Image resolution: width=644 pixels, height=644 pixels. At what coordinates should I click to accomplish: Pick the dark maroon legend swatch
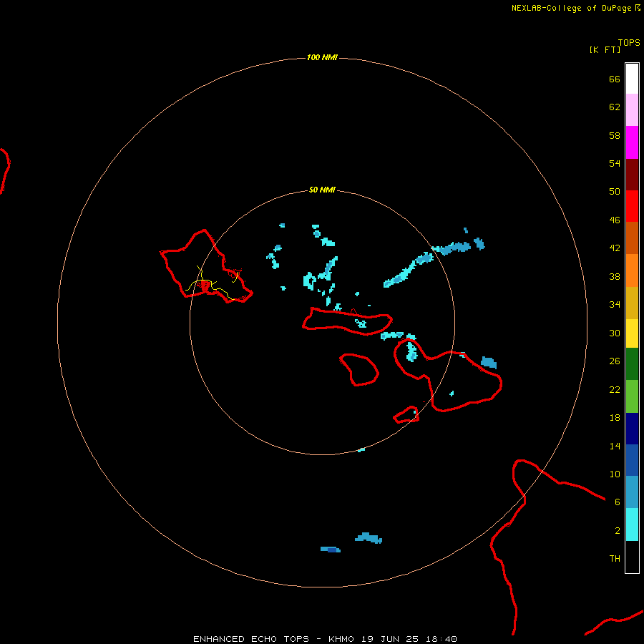point(632,174)
